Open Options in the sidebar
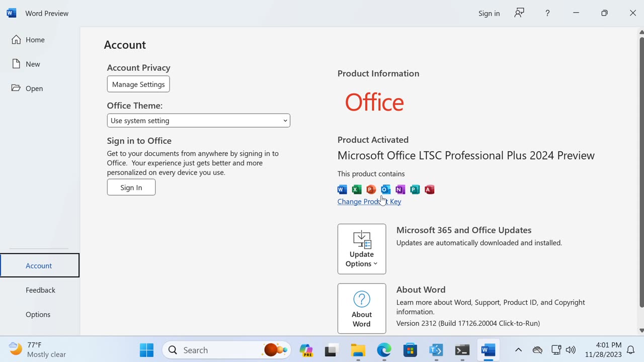The width and height of the screenshot is (644, 362). coord(40,314)
